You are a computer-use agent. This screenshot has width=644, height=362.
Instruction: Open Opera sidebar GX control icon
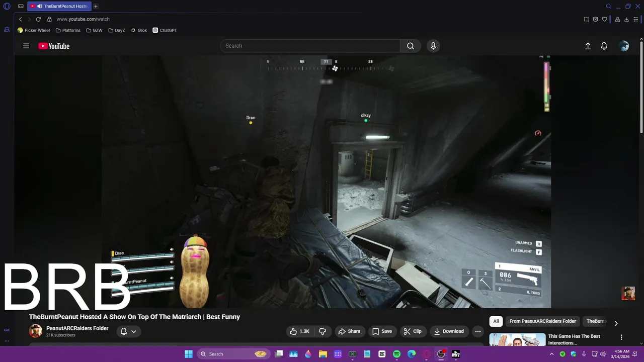click(x=7, y=330)
